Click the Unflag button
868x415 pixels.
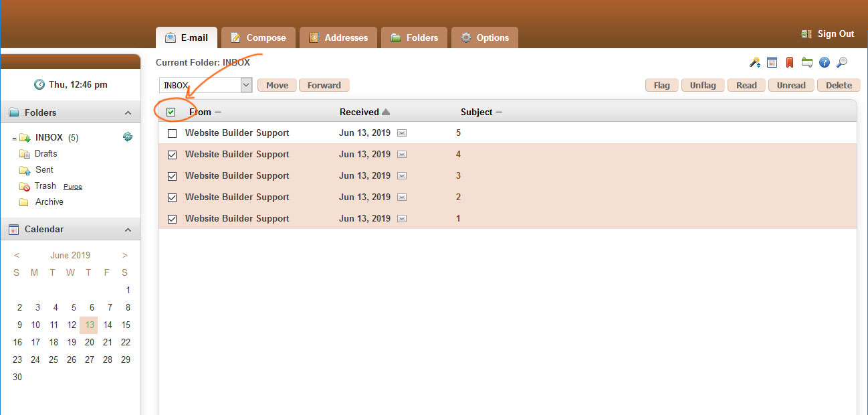coord(703,85)
